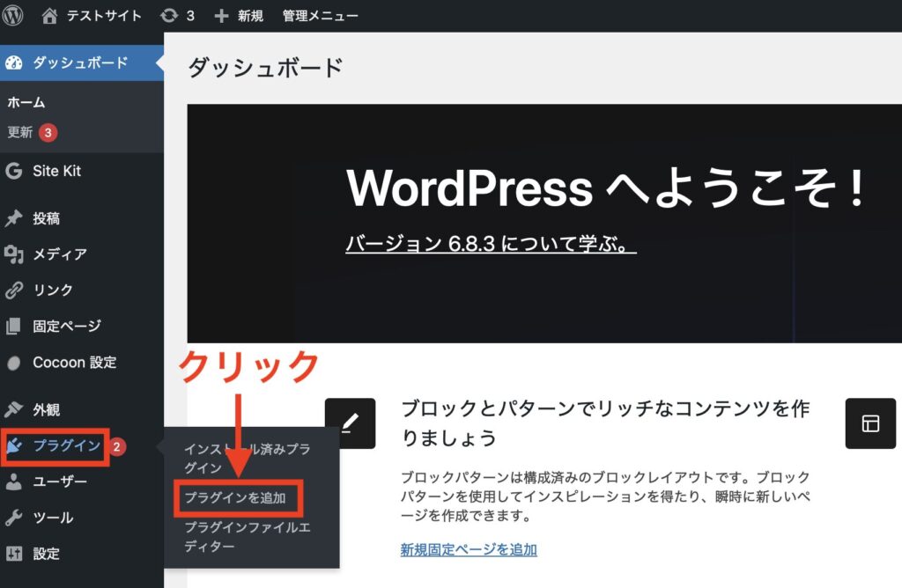The image size is (902, 588).
Task: Click the pencil edit icon tile
Action: coord(350,423)
